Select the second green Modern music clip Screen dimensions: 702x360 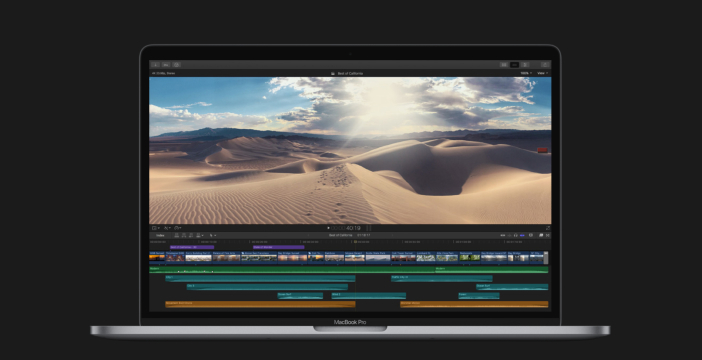492,270
